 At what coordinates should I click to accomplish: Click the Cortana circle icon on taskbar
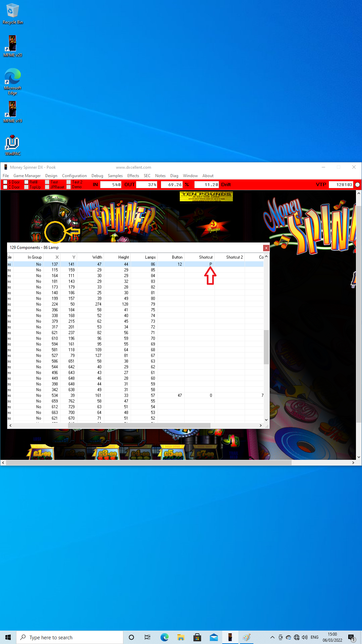coord(131,637)
